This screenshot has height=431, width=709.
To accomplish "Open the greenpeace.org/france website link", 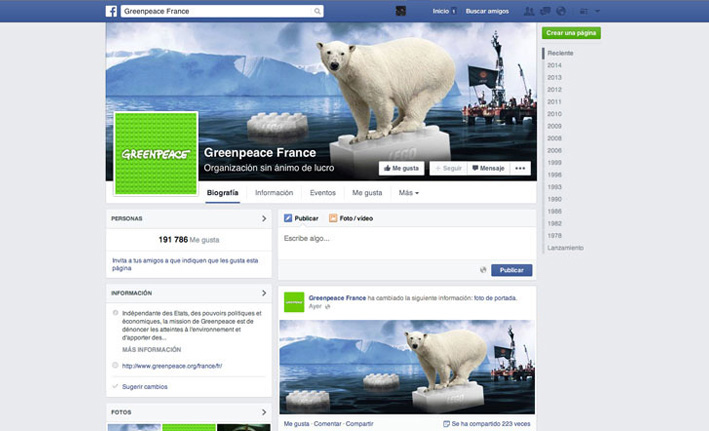I will click(x=172, y=366).
